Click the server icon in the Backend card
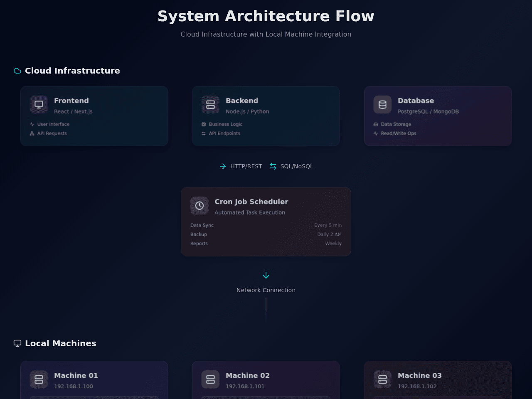532x399 pixels. point(210,104)
